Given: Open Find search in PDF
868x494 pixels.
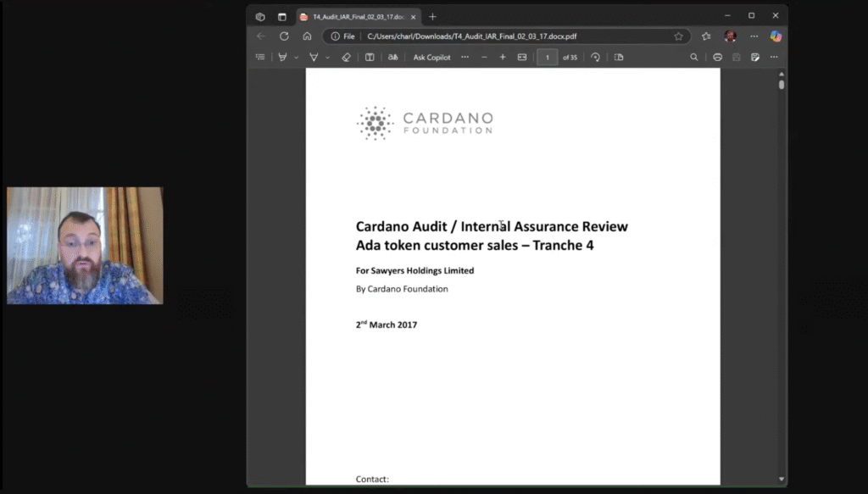Looking at the screenshot, I should [x=694, y=58].
